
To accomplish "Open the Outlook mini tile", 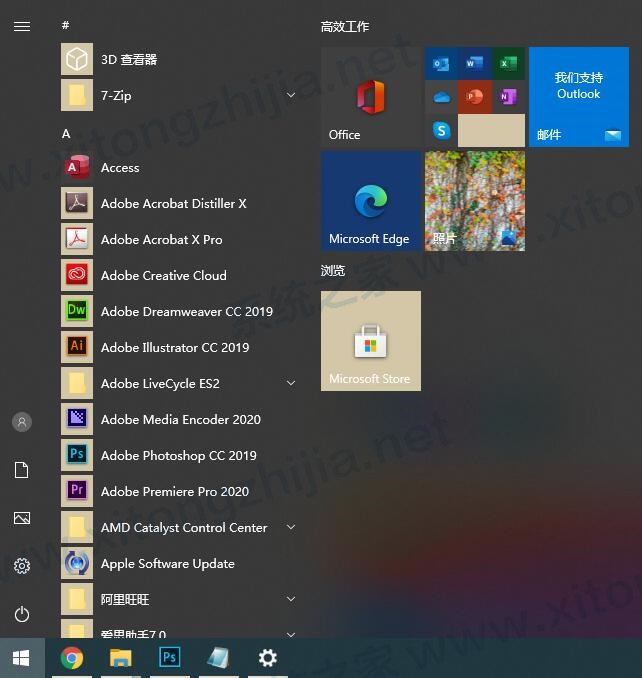I will [441, 64].
